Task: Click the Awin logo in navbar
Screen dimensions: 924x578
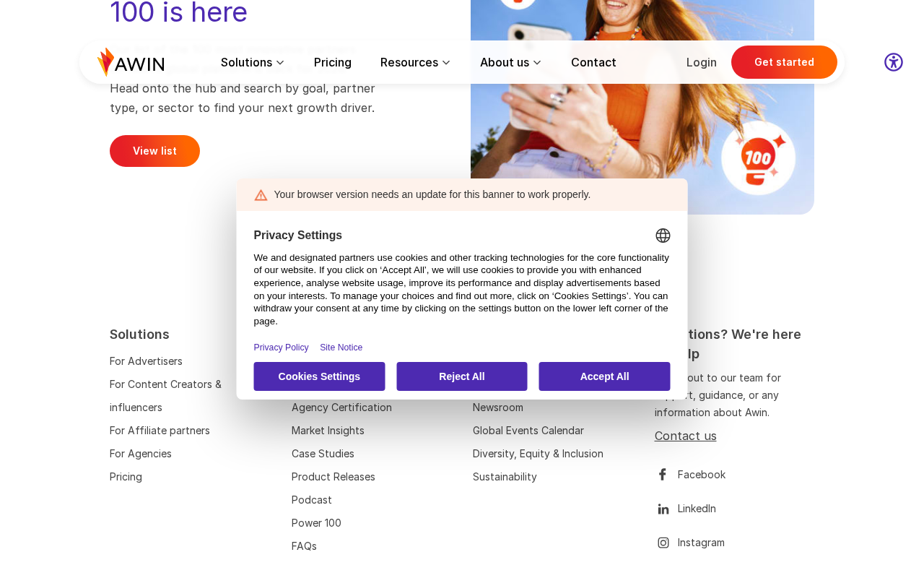Action: 131,62
